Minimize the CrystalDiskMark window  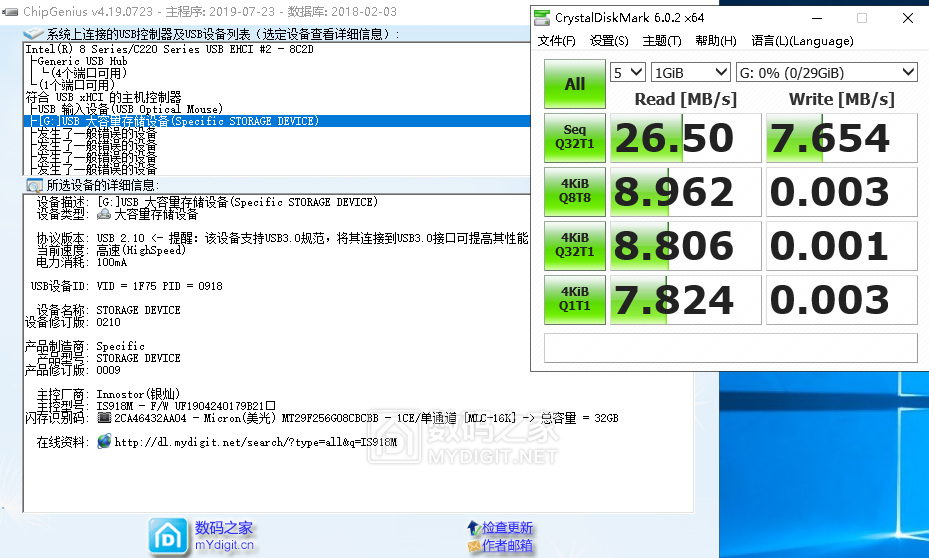[817, 18]
